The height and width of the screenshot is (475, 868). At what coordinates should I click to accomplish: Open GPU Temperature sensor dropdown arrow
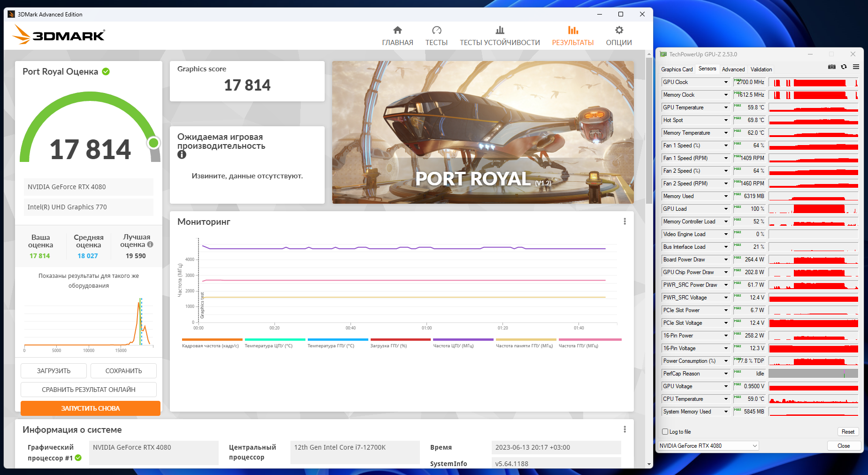726,107
